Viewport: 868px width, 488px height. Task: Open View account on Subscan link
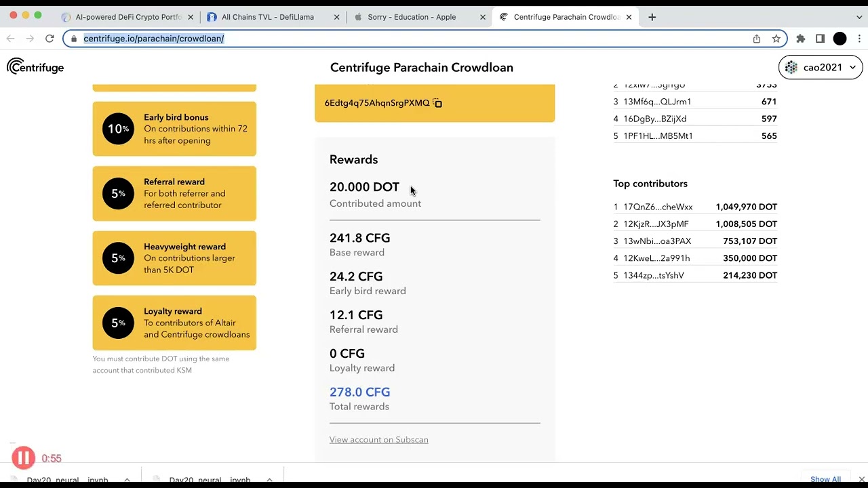pyautogui.click(x=378, y=440)
